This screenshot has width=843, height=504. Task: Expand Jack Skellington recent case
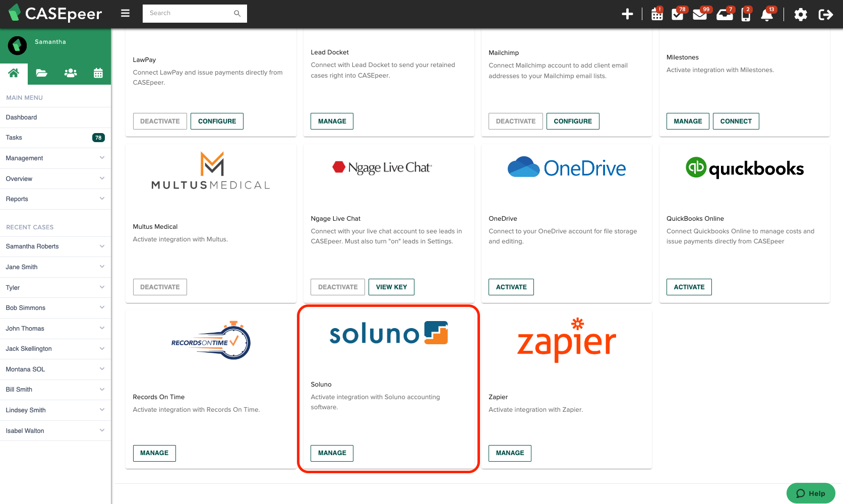pos(55,349)
